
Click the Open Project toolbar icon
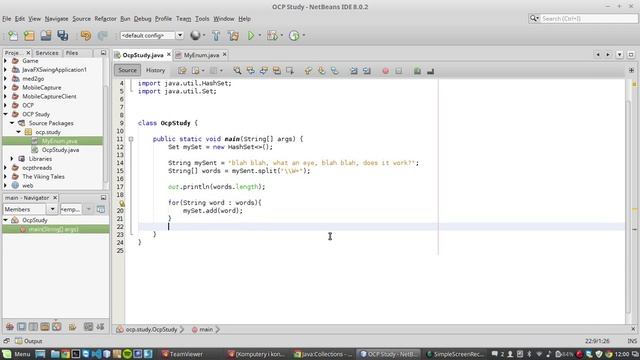(46, 36)
